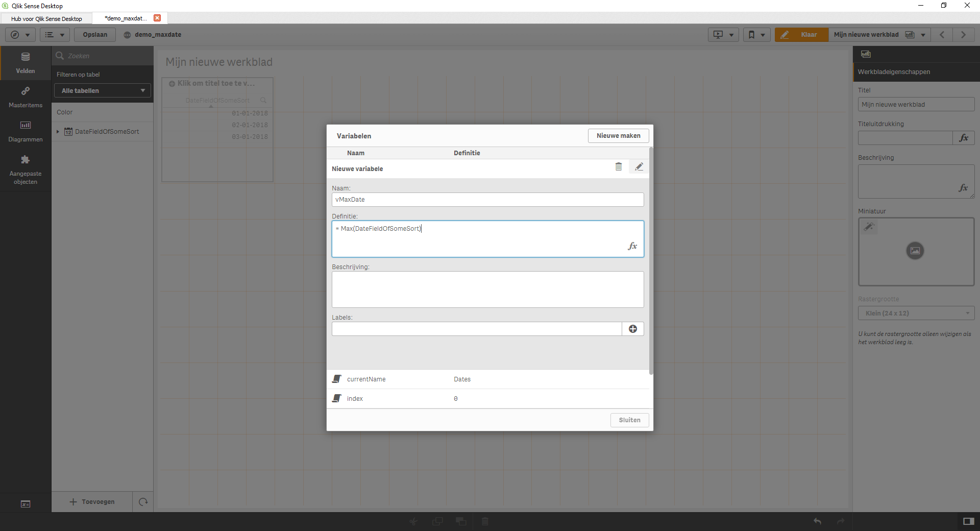Viewport: 980px width, 531px height.
Task: Click the currentName variable script icon
Action: [x=336, y=379]
